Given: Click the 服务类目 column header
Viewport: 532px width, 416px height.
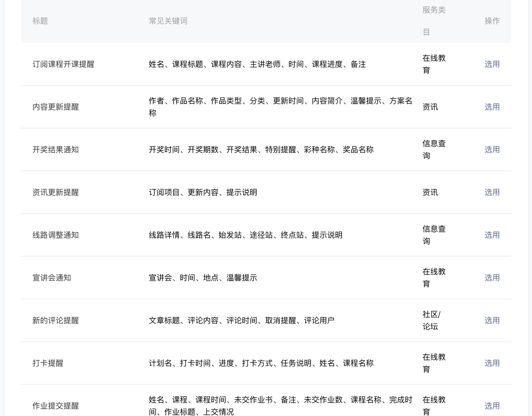Looking at the screenshot, I should 434,21.
